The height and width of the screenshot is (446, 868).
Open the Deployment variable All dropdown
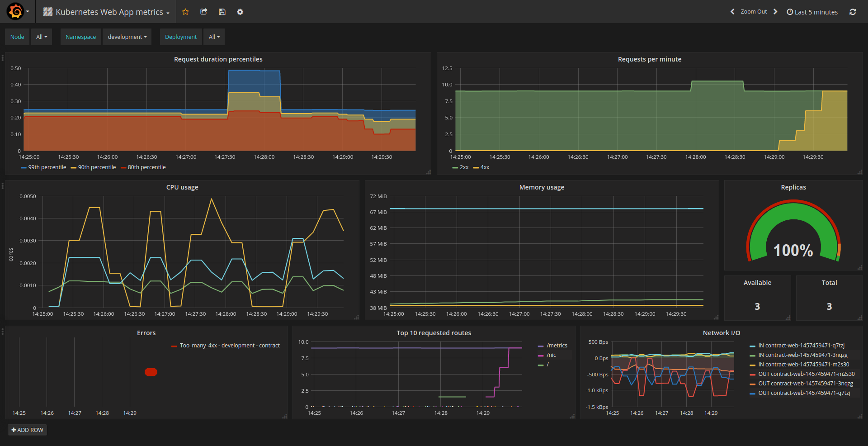coord(214,37)
